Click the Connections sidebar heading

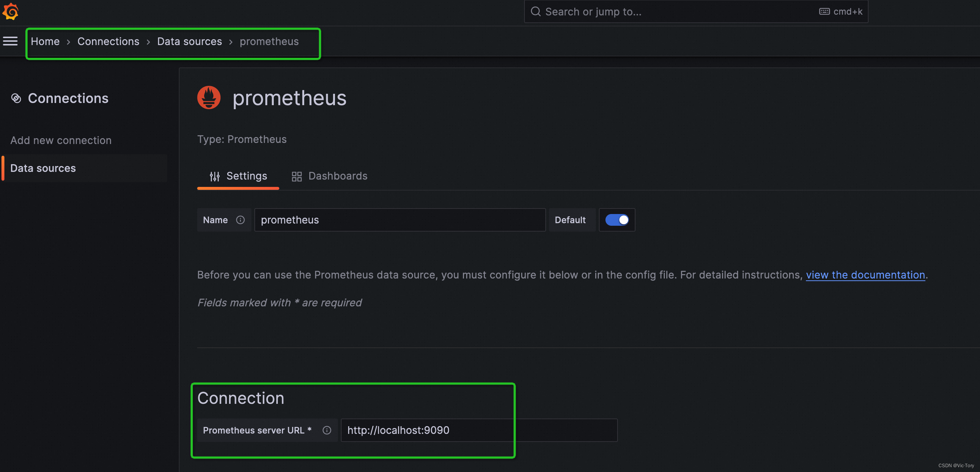click(68, 99)
